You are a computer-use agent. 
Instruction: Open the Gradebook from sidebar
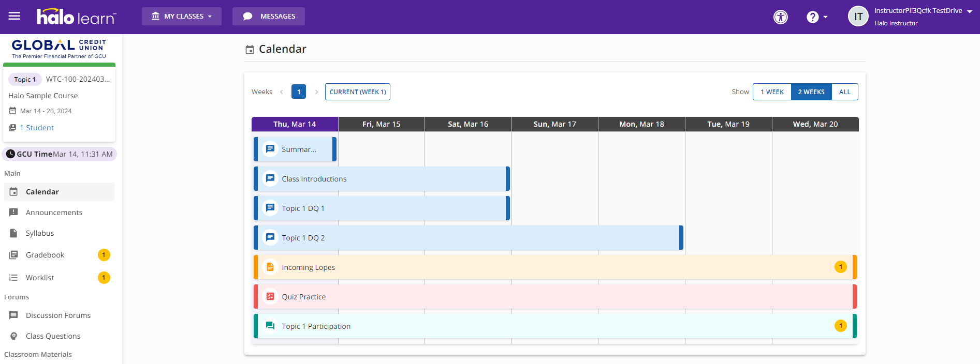[x=45, y=255]
